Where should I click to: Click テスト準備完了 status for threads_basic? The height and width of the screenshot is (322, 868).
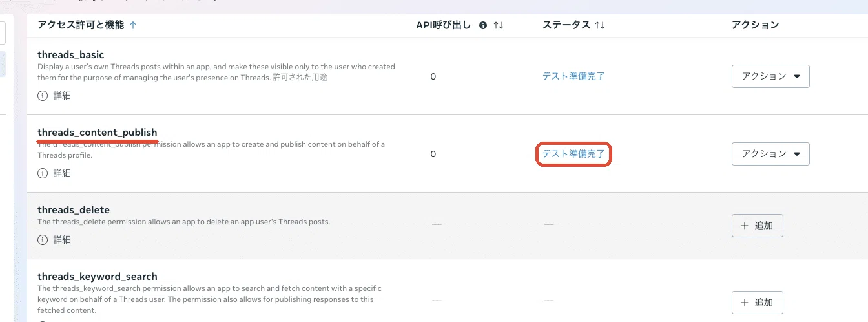(573, 76)
